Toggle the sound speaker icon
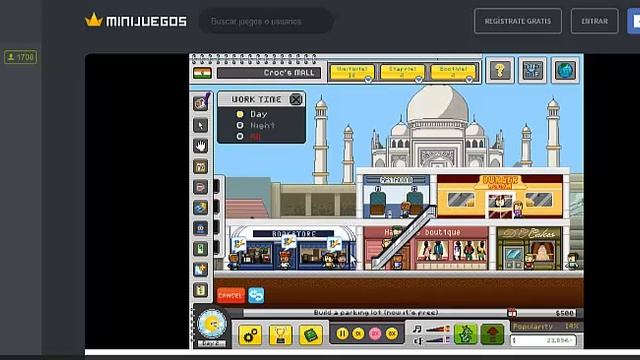This screenshot has width=640, height=360. [417, 340]
